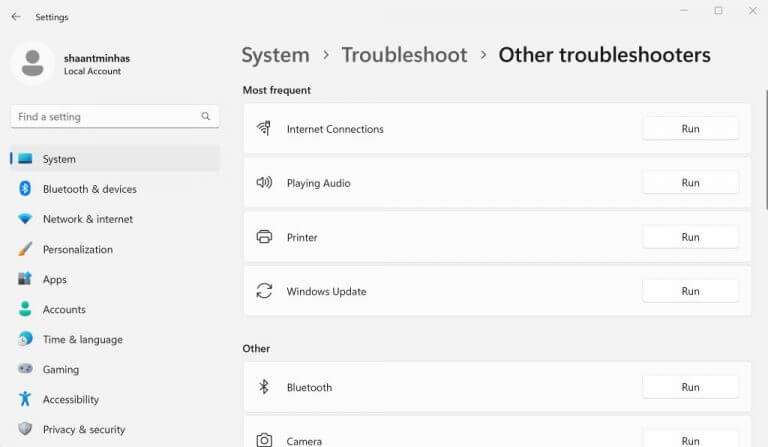Run the Windows Update troubleshooter
The image size is (768, 447).
pyautogui.click(x=690, y=291)
